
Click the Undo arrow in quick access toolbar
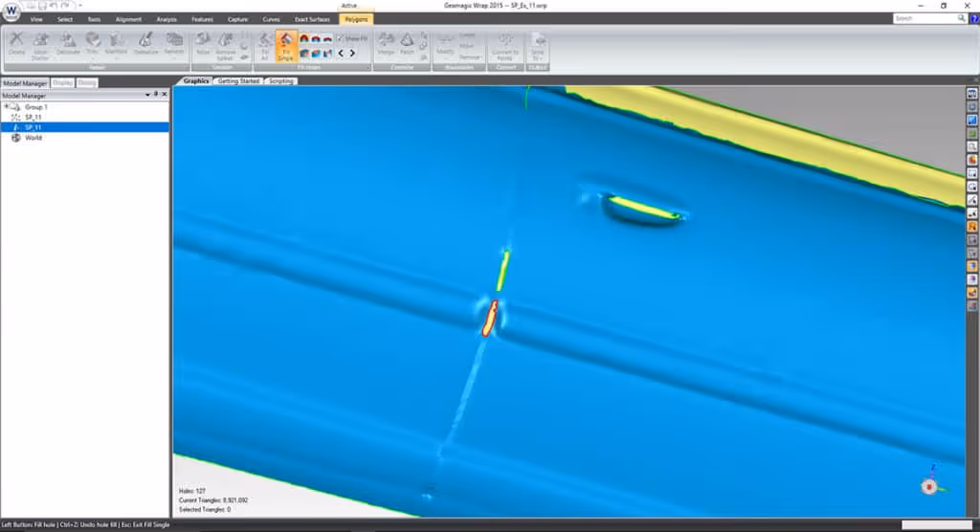tap(54, 6)
